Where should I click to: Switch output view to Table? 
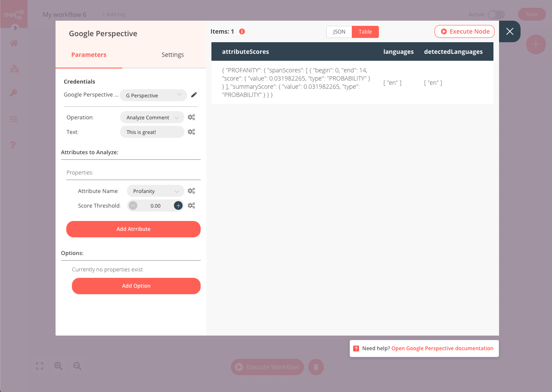365,32
